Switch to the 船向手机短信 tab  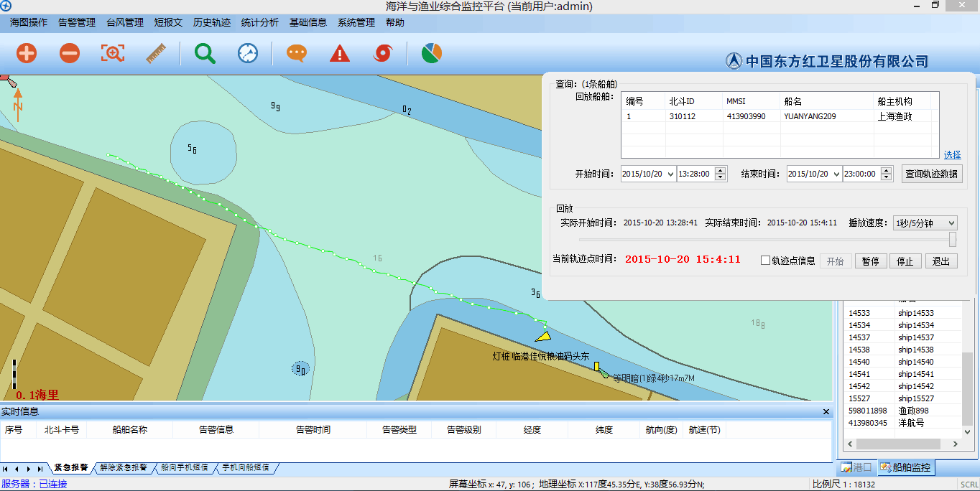pyautogui.click(x=185, y=467)
